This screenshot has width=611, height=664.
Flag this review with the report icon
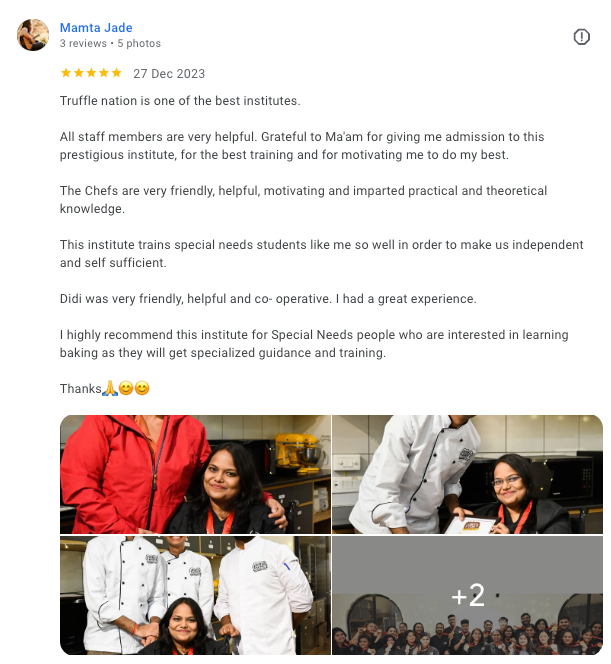[581, 37]
